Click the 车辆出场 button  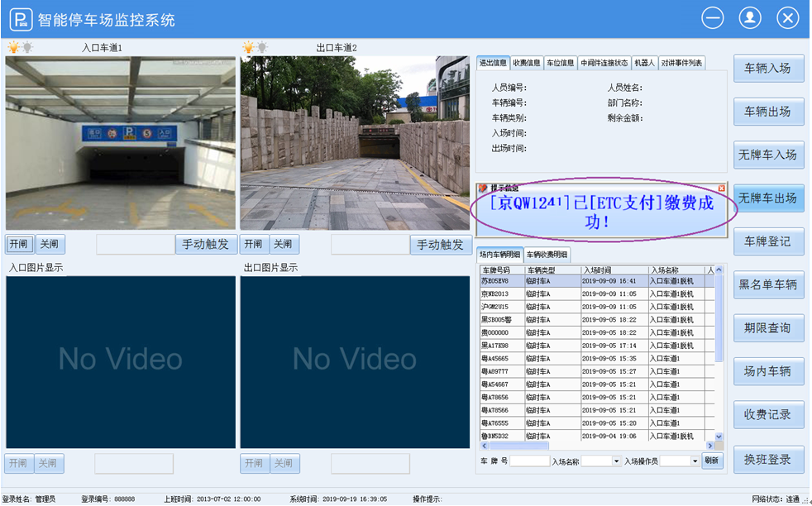pos(768,112)
